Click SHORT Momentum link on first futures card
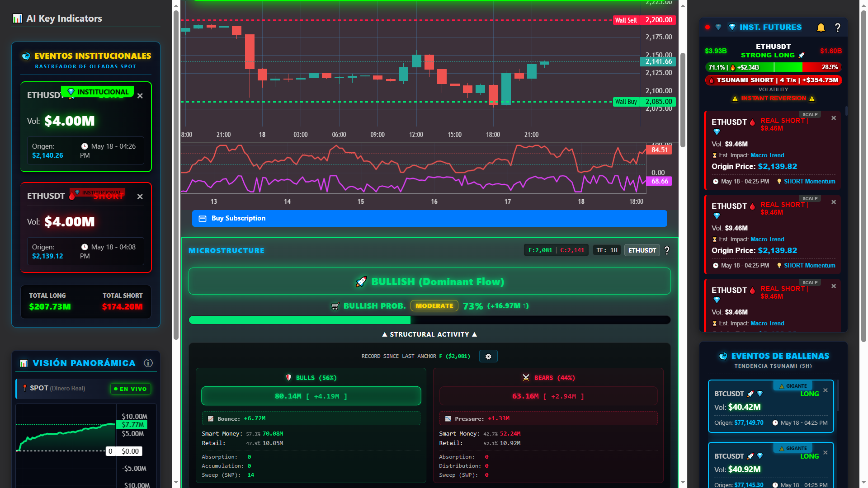 point(810,182)
